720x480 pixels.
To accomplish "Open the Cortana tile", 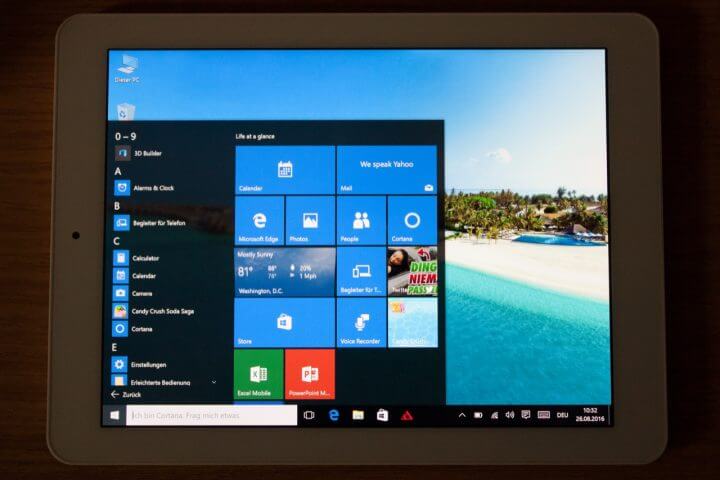I will (412, 221).
